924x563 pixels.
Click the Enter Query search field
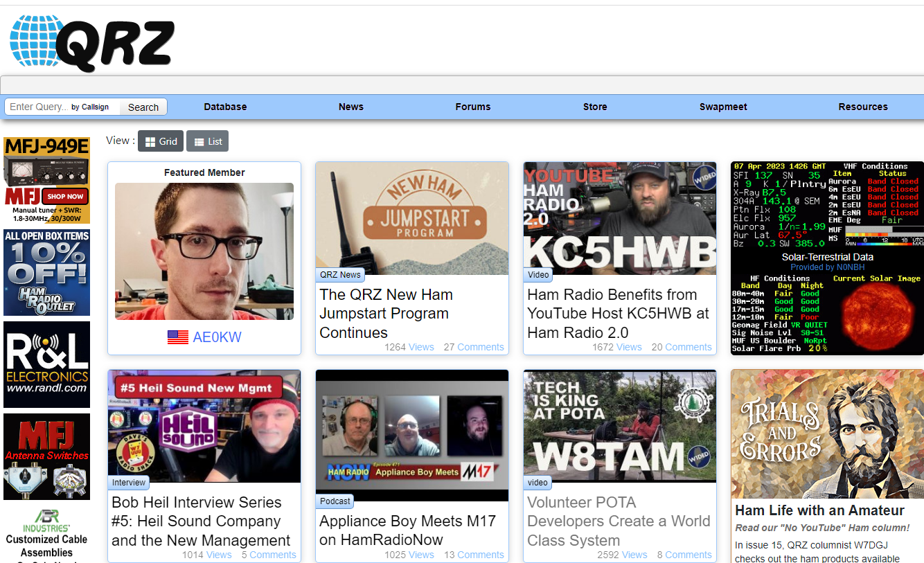[x=37, y=107]
